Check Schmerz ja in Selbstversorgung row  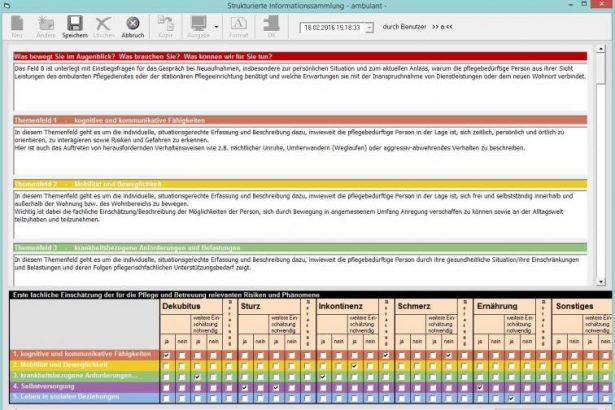[x=402, y=388]
